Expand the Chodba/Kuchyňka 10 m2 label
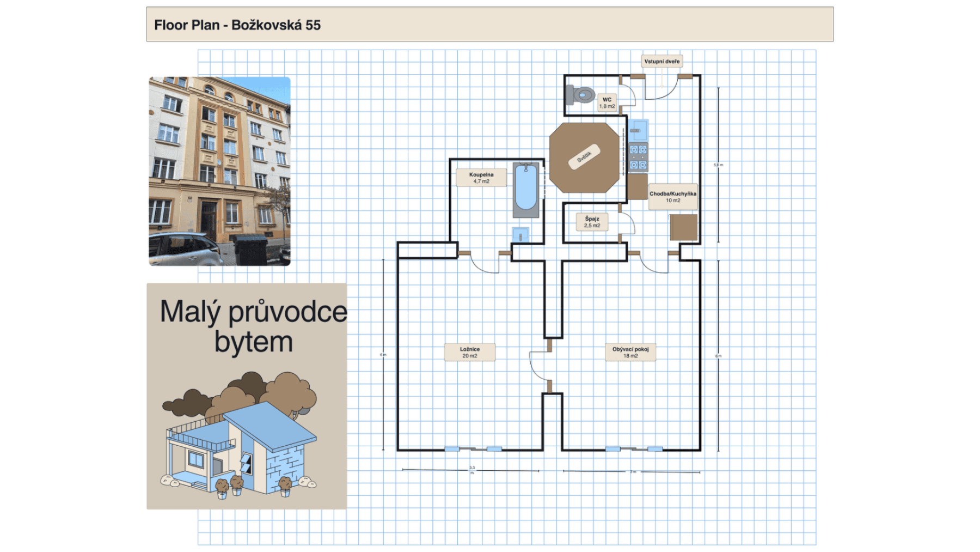This screenshot has height=552, width=980. pos(673,197)
